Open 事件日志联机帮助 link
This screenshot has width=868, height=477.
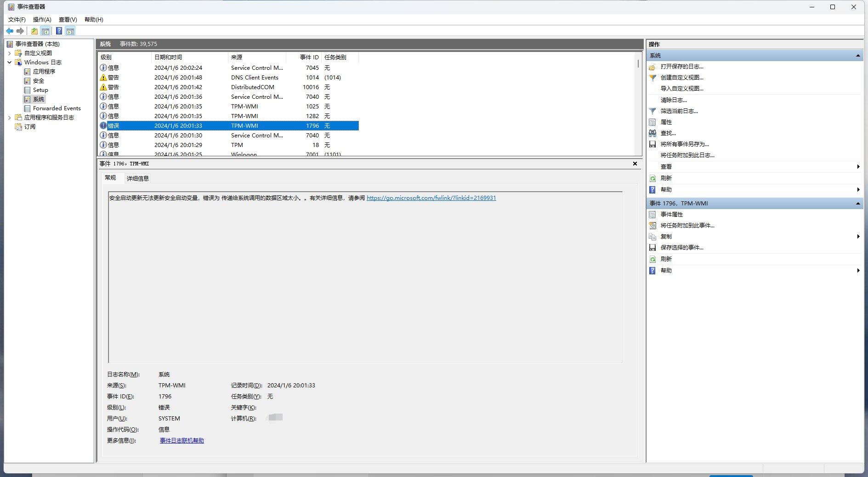coord(182,440)
